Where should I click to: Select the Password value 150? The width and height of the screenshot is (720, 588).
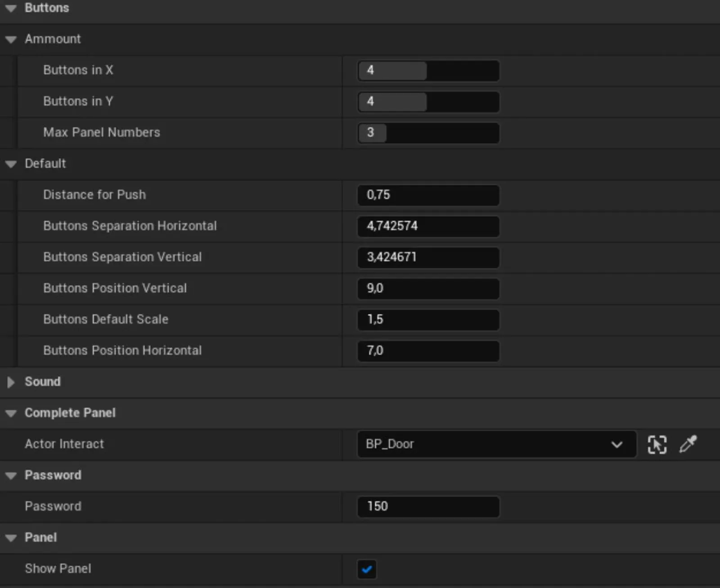click(427, 507)
